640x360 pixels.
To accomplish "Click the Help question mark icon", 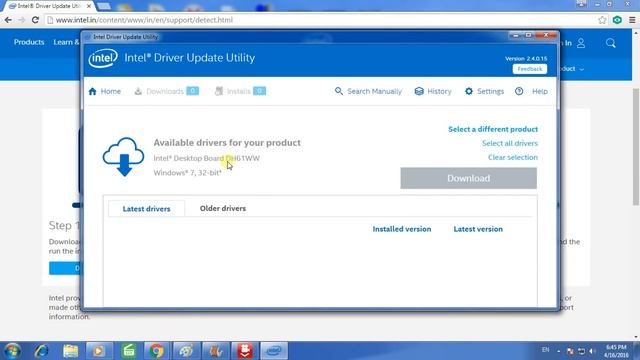I will click(519, 91).
